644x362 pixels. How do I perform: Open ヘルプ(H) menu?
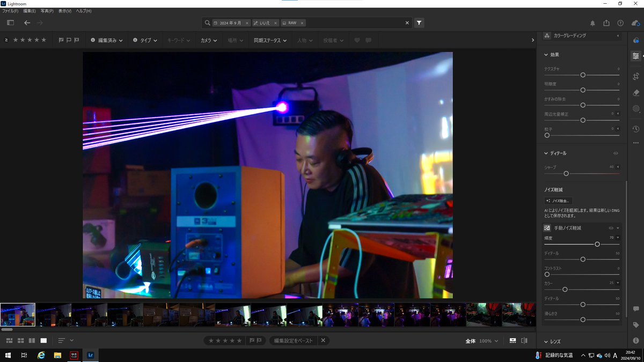pyautogui.click(x=83, y=11)
